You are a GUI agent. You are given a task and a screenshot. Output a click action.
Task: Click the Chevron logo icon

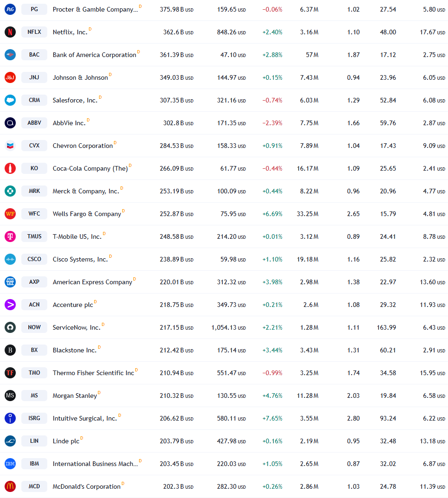(x=10, y=146)
